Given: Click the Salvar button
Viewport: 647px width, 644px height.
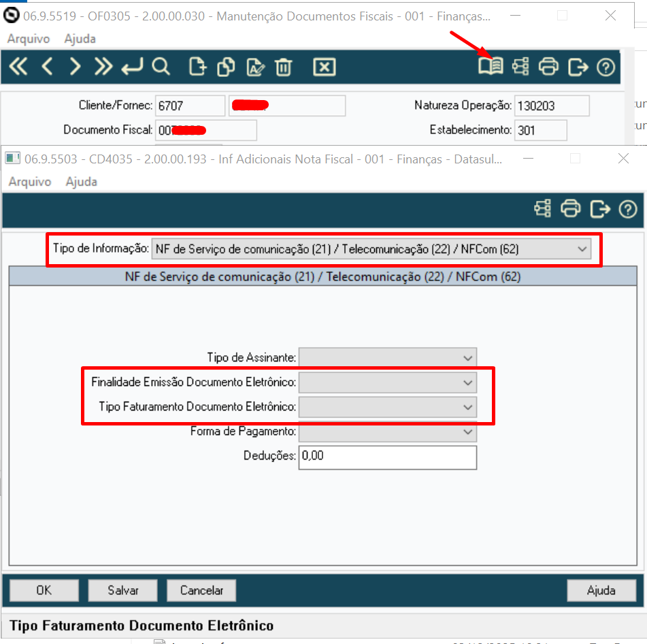Looking at the screenshot, I should [x=123, y=590].
